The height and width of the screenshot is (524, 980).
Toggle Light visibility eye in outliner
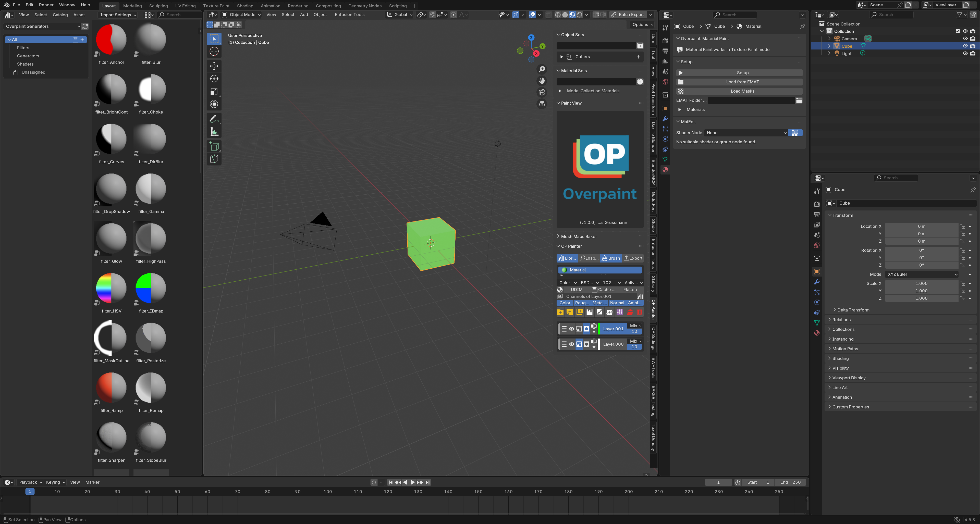pyautogui.click(x=965, y=54)
